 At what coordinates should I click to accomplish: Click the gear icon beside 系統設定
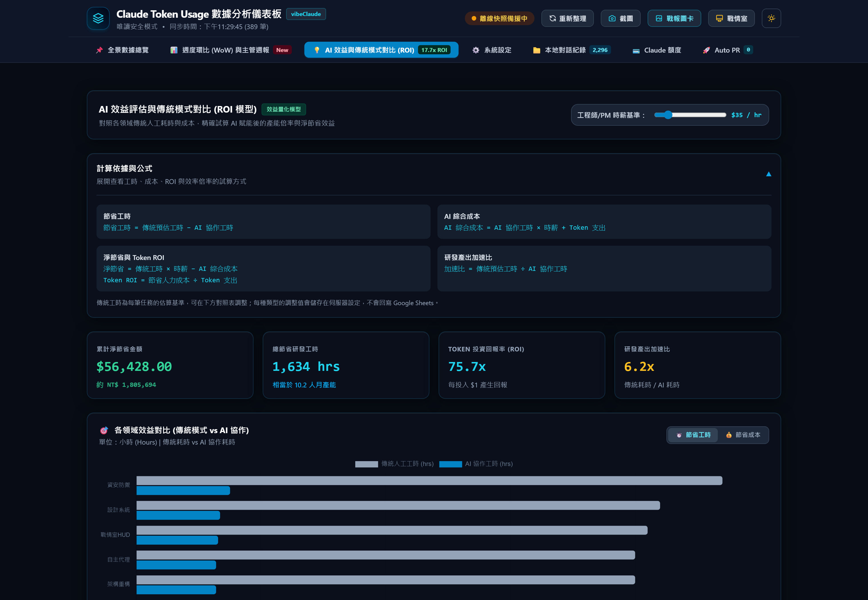(x=476, y=50)
